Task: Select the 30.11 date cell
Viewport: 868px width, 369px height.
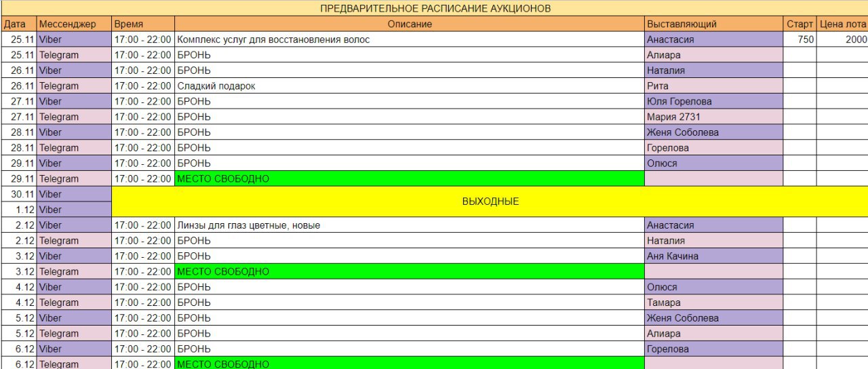Action: pyautogui.click(x=18, y=194)
